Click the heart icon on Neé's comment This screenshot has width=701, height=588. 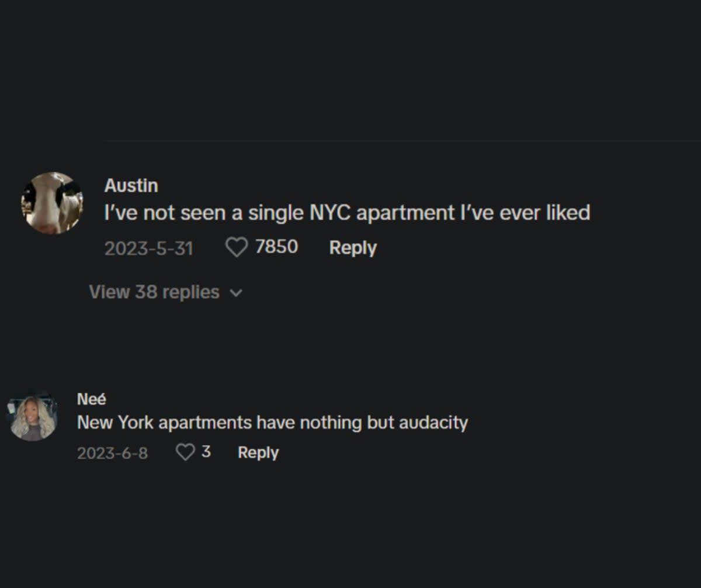[x=185, y=452]
